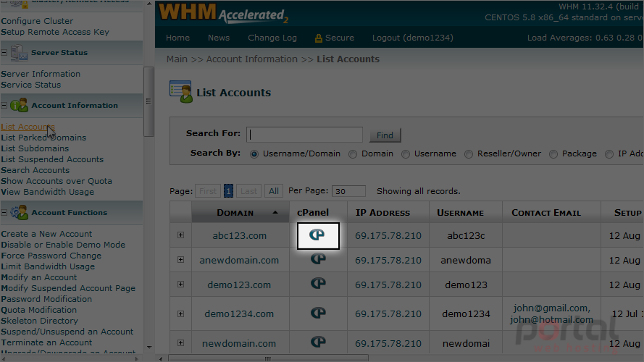The height and width of the screenshot is (362, 644).
Task: Open List Subdomains link
Action: pos(35,148)
